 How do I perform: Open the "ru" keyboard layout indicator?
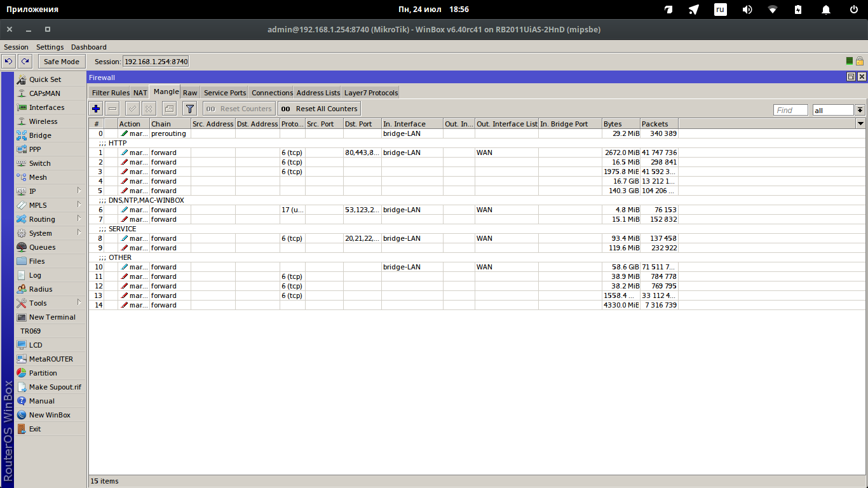[x=720, y=10]
